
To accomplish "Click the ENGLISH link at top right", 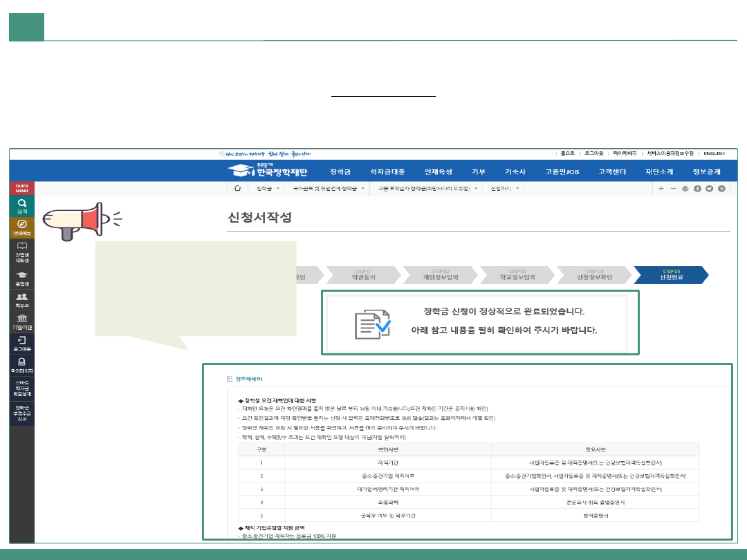I will 713,153.
